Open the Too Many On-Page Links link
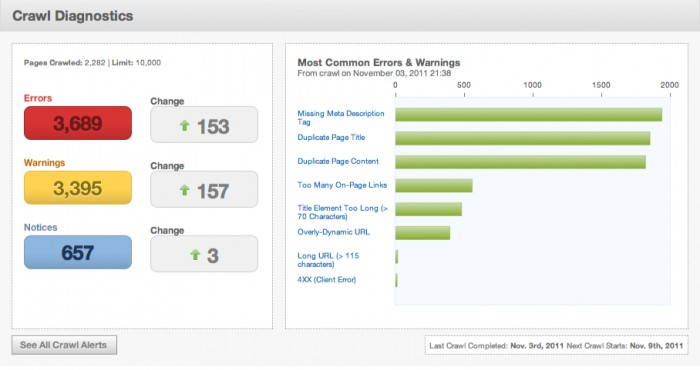The width and height of the screenshot is (700, 370). click(x=342, y=185)
